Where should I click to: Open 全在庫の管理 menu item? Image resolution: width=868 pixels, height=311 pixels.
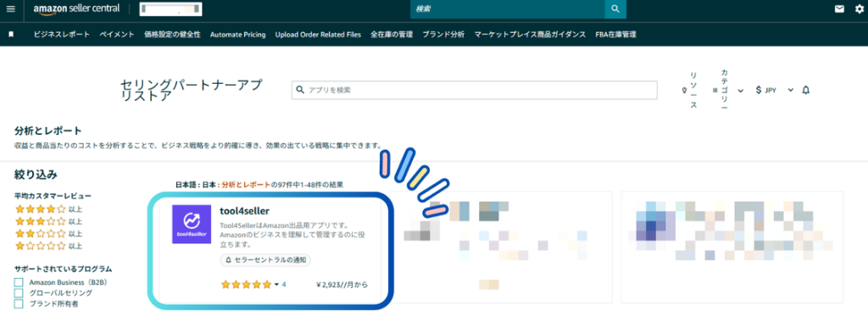click(392, 34)
